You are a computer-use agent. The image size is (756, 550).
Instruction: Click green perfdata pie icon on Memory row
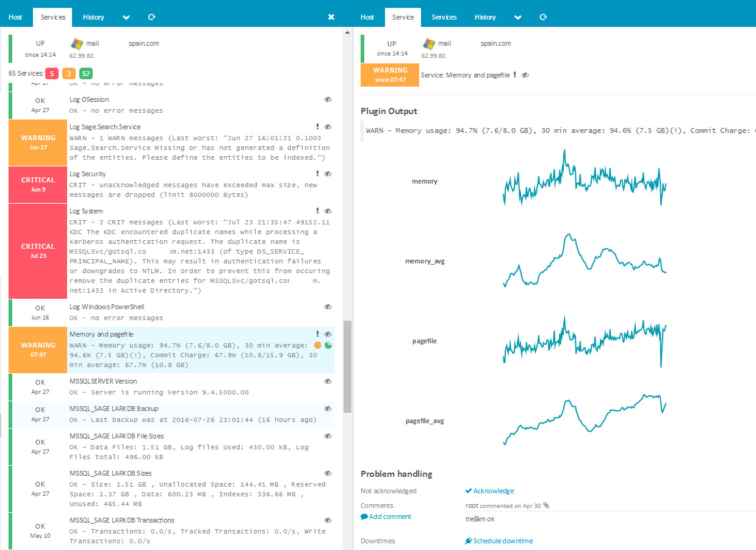pyautogui.click(x=328, y=345)
